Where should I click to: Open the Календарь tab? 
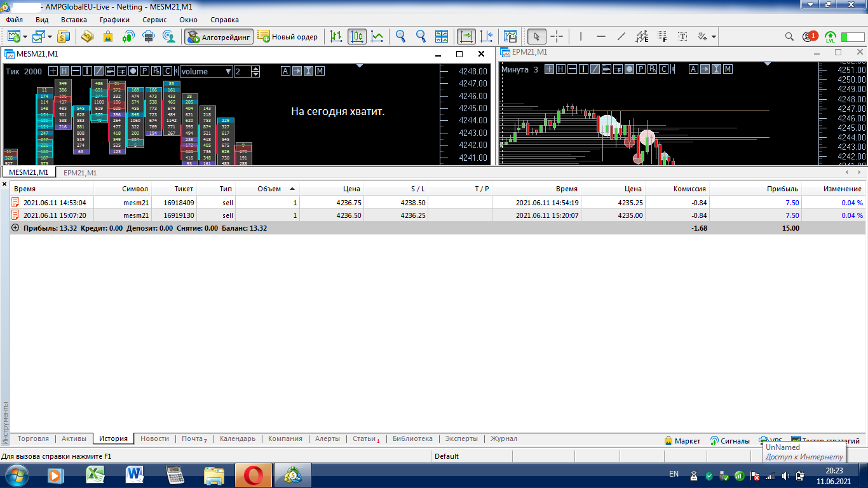[x=238, y=438]
